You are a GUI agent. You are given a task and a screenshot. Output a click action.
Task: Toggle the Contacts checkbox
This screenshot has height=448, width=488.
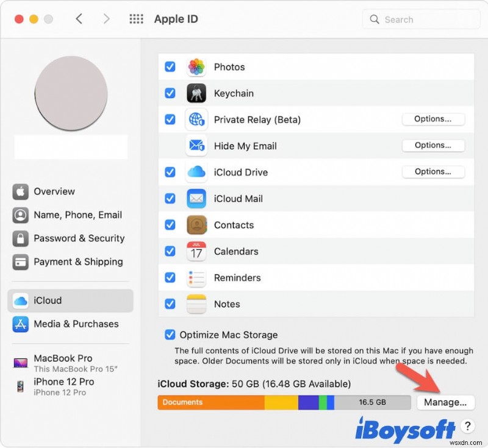pos(170,225)
